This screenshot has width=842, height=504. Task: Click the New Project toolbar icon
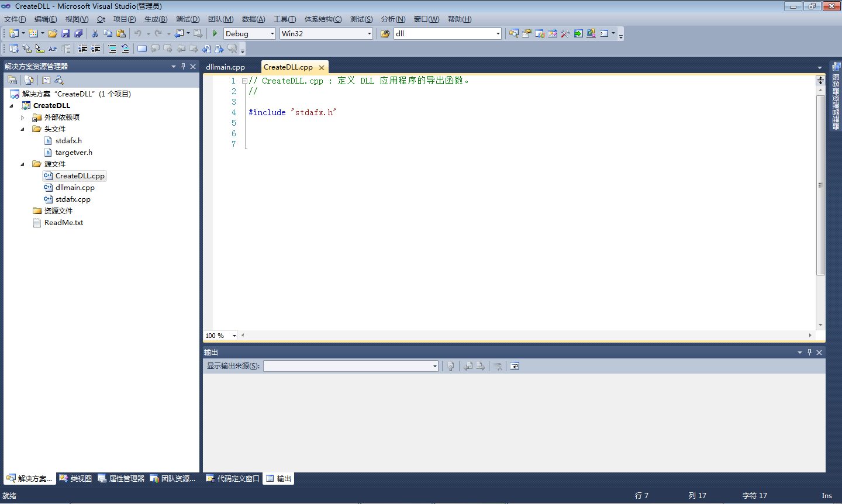pos(14,33)
